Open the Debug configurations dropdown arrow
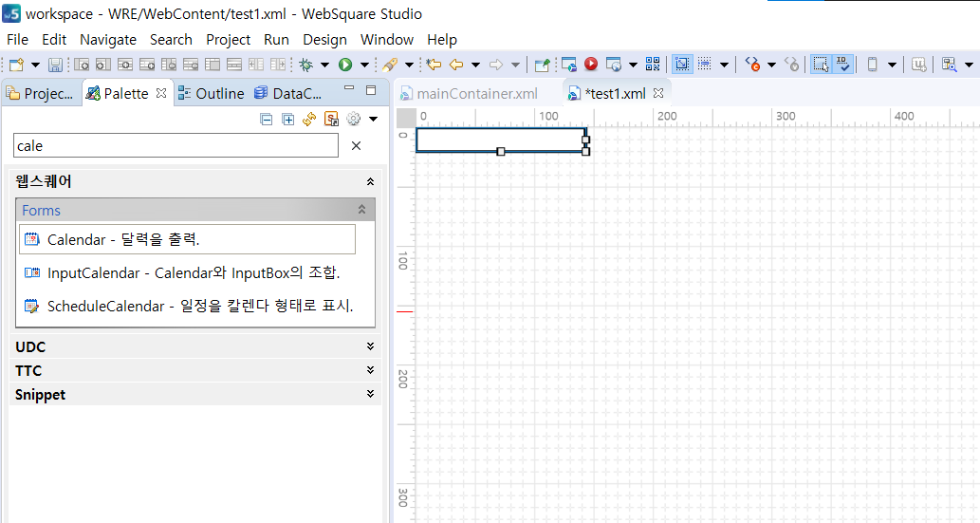The image size is (980, 523). click(325, 65)
